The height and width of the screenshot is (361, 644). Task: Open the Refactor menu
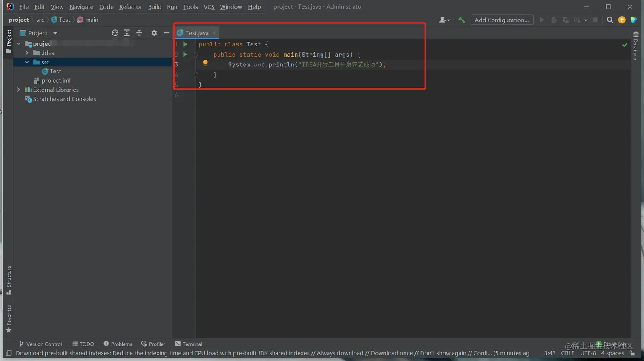[x=131, y=7]
